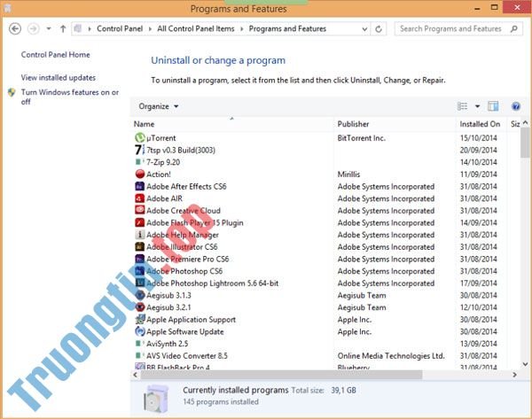Screen dimensions: 532x419
Task: Click Programs and Features breadcrumb
Action: [287, 29]
